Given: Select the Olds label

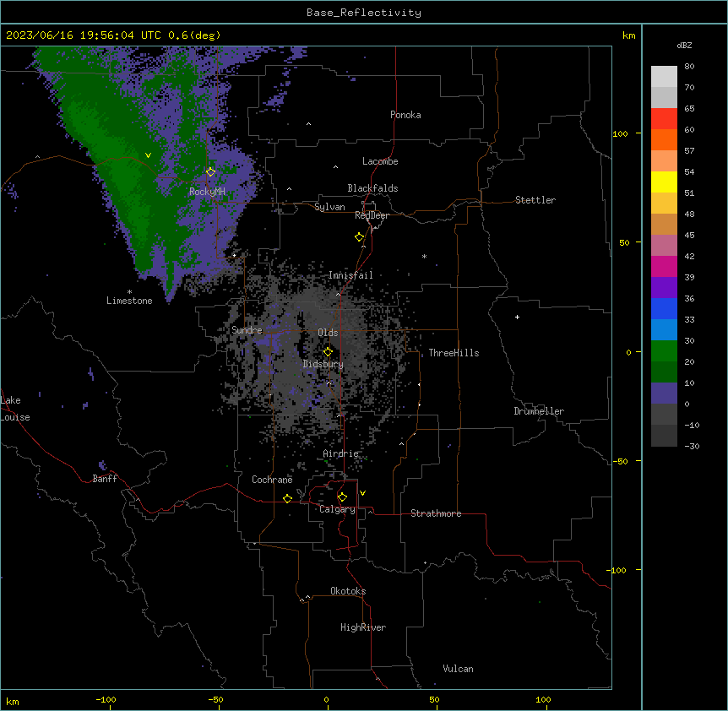Looking at the screenshot, I should [x=328, y=333].
